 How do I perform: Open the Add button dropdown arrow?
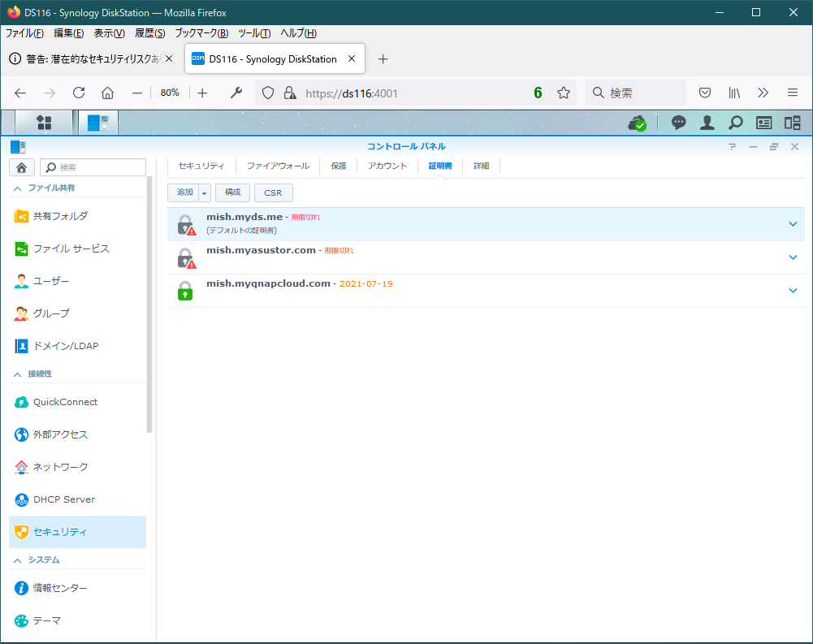click(205, 193)
